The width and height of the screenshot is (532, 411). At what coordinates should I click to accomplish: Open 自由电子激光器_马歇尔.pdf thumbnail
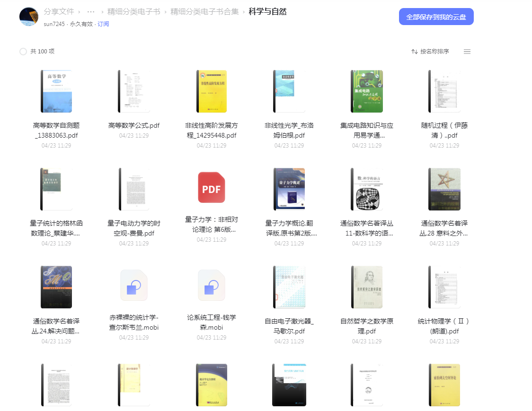pyautogui.click(x=289, y=287)
